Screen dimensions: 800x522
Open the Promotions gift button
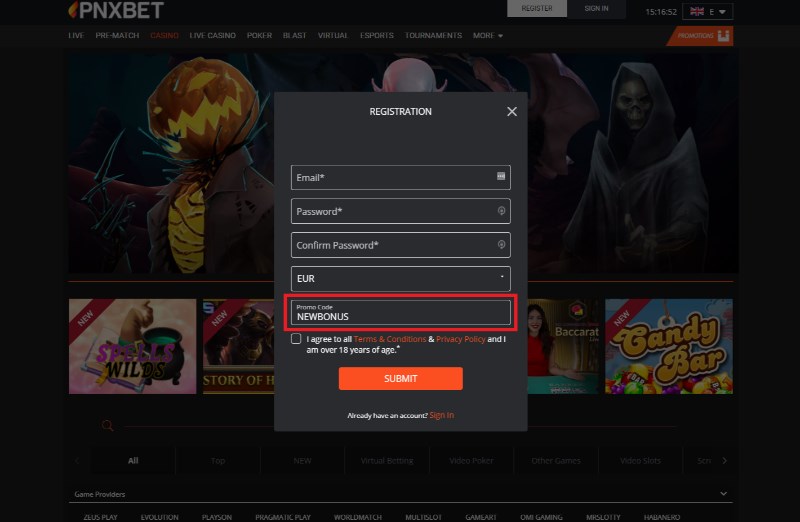pos(701,36)
